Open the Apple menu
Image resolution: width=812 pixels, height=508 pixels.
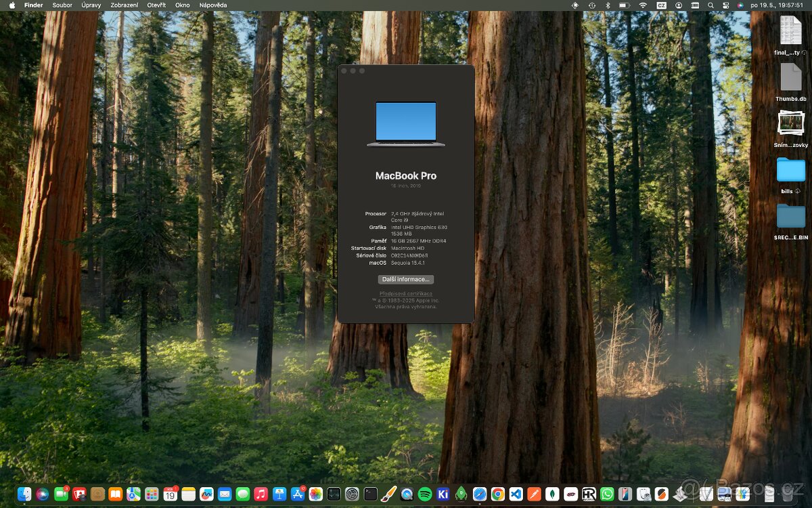(12, 5)
